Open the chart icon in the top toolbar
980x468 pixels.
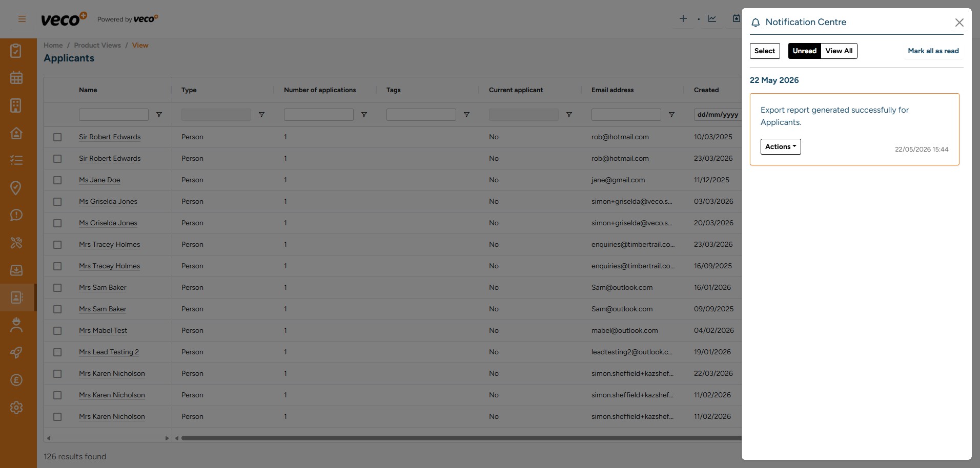712,18
